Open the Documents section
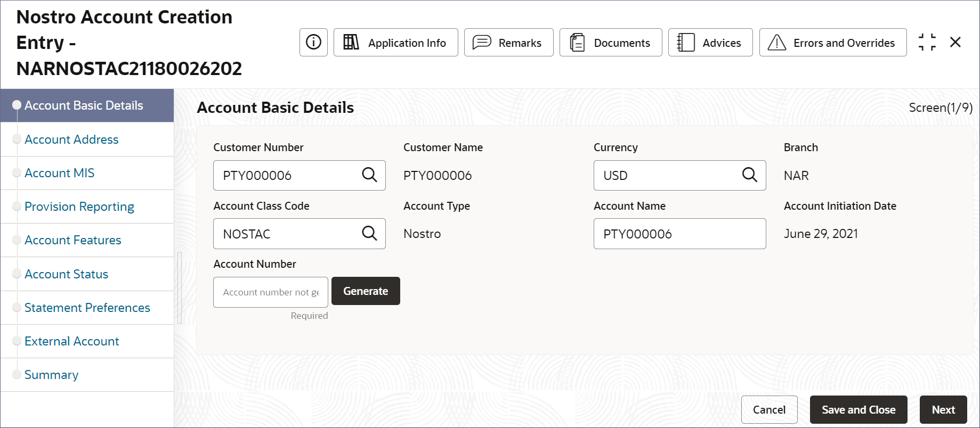 click(611, 42)
